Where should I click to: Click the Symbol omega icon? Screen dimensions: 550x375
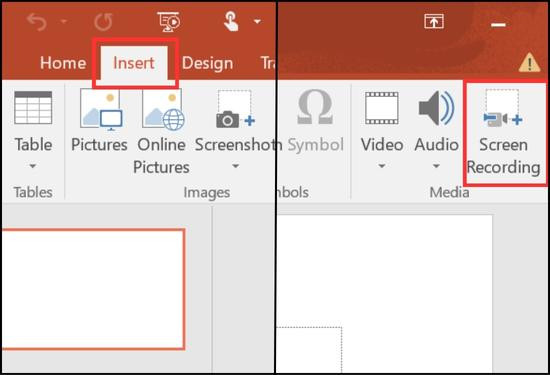[x=315, y=107]
